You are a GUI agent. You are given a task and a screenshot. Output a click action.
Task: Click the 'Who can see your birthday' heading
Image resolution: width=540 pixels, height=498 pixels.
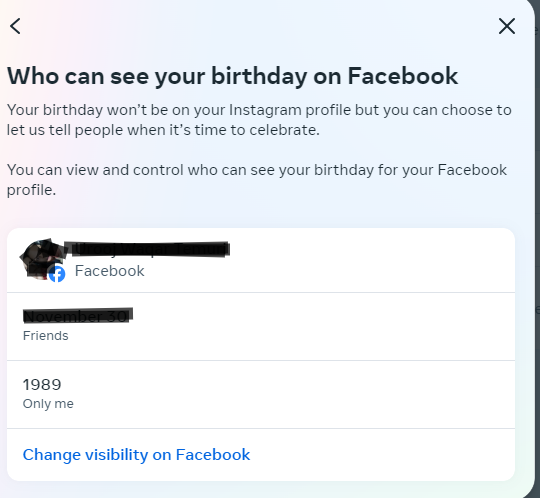232,76
